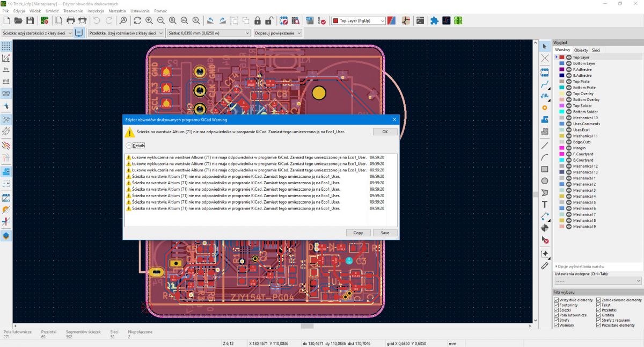Click the Print icon in toolbar
This screenshot has width=644, height=347.
pyautogui.click(x=70, y=20)
